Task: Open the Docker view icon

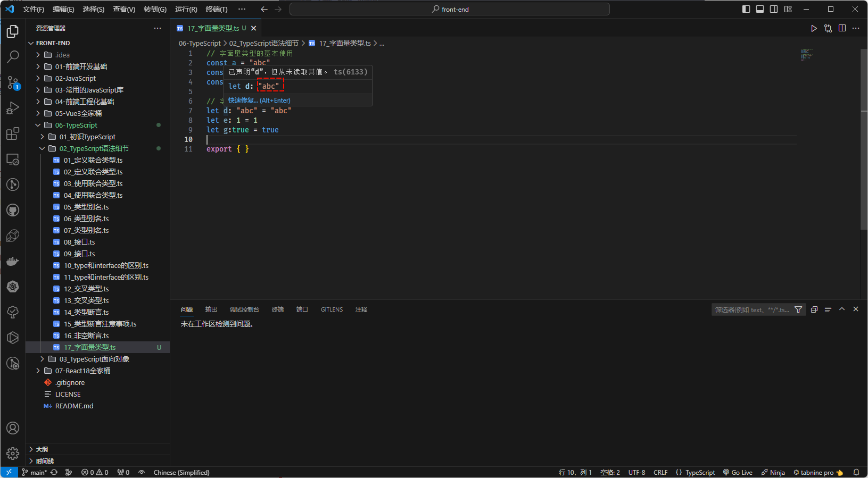Action: tap(13, 261)
